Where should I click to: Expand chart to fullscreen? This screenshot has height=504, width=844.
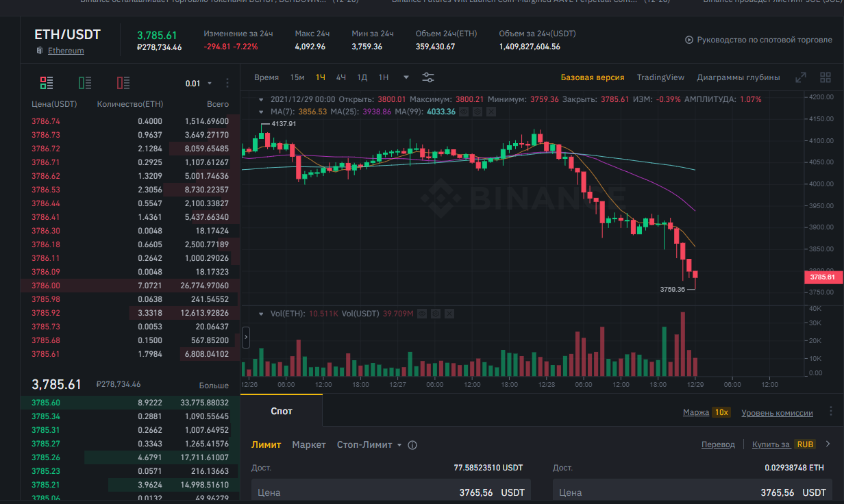point(801,77)
